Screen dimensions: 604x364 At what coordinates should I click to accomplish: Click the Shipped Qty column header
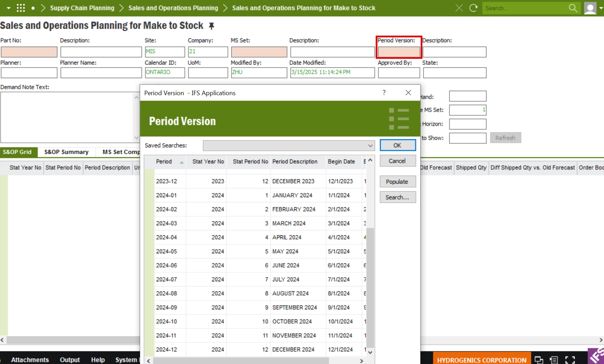[471, 167]
